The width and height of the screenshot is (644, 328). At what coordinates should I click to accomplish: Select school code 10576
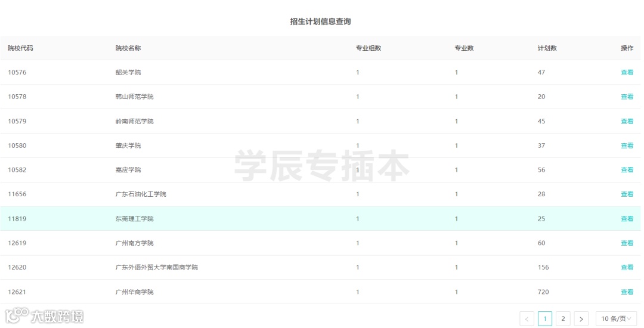(17, 72)
